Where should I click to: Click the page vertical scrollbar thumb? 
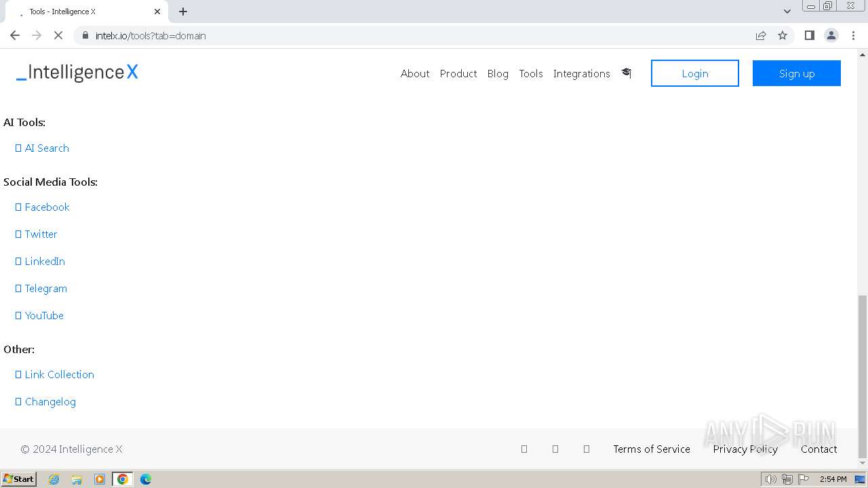(862, 376)
